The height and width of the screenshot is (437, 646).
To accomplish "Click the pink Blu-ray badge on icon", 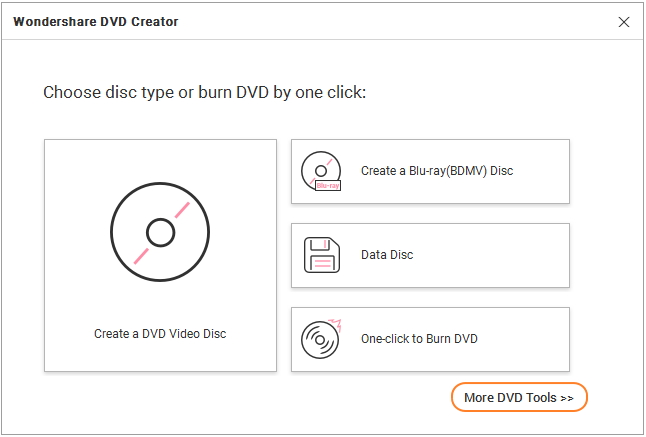I will (x=328, y=186).
